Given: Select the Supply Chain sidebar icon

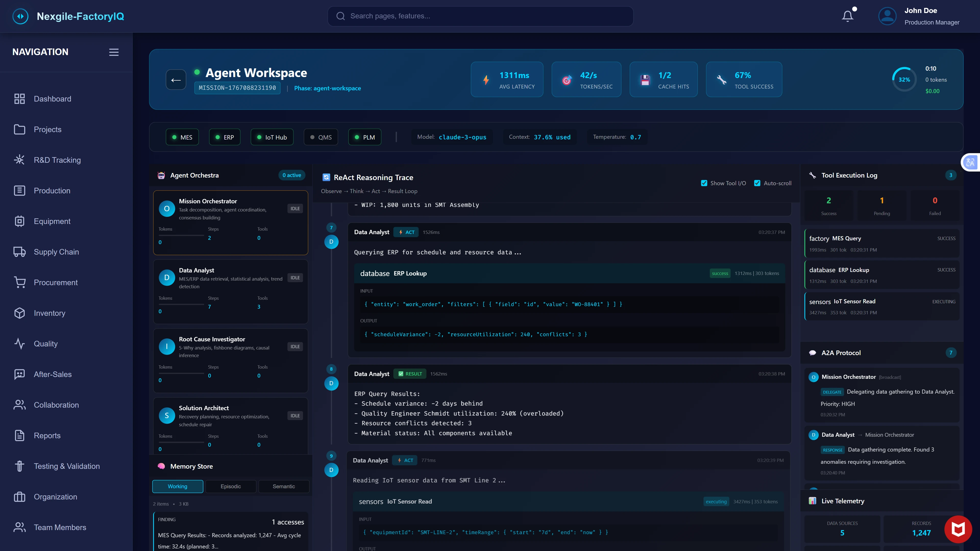Looking at the screenshot, I should tap(20, 252).
